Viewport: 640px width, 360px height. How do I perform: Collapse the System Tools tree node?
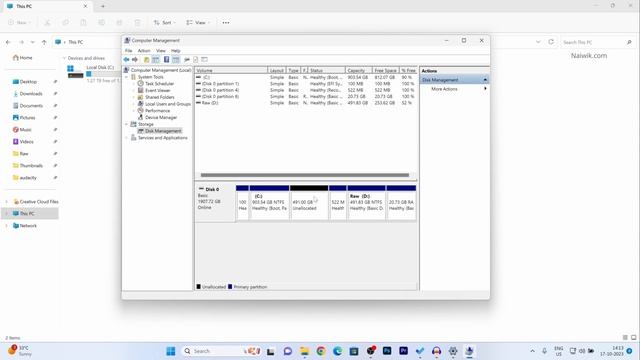[127, 77]
